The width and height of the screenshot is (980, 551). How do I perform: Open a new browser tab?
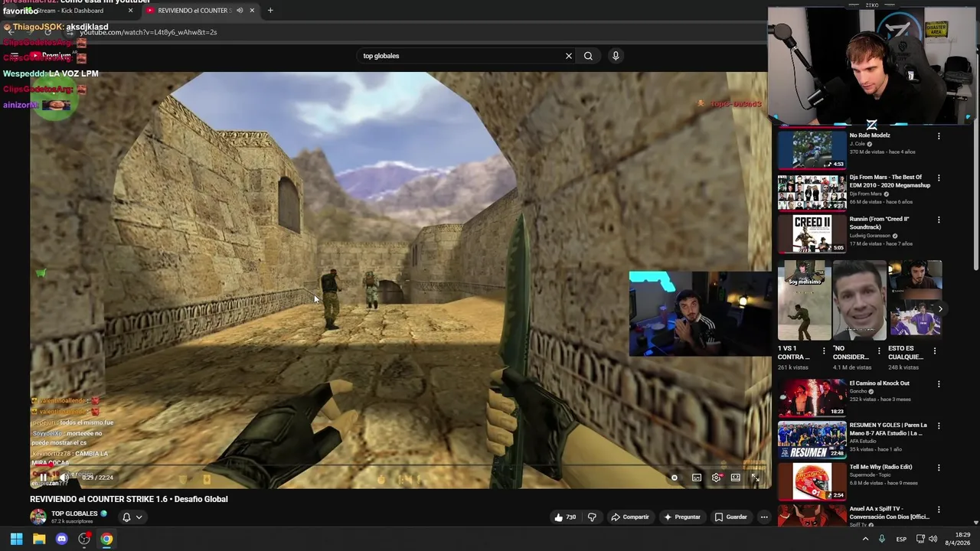coord(270,11)
